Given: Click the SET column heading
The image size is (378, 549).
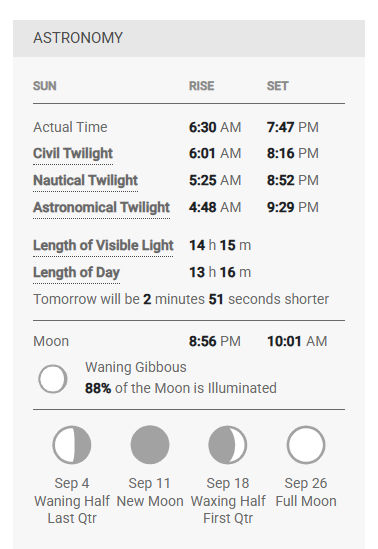Looking at the screenshot, I should pyautogui.click(x=277, y=86).
